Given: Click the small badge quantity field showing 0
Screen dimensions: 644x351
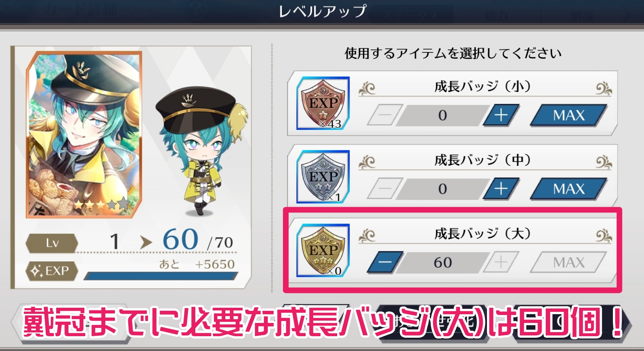Looking at the screenshot, I should [443, 115].
